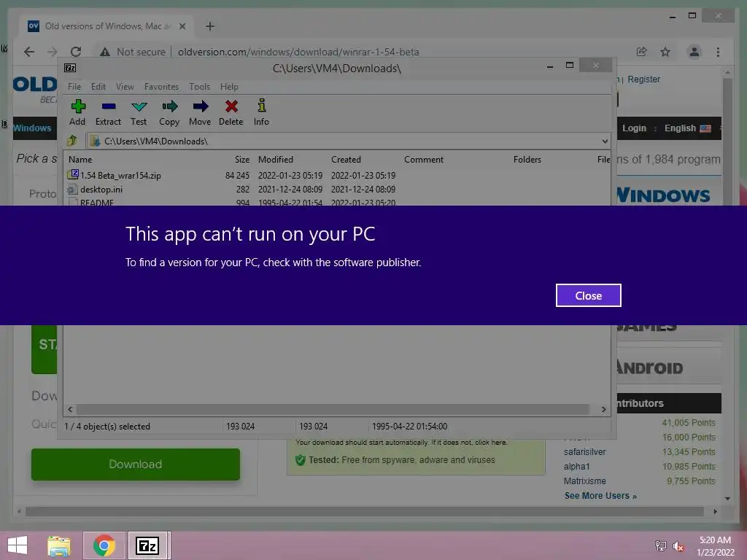Select the Old versions of Windows tab
This screenshot has width=747, height=560.
pos(107,26)
